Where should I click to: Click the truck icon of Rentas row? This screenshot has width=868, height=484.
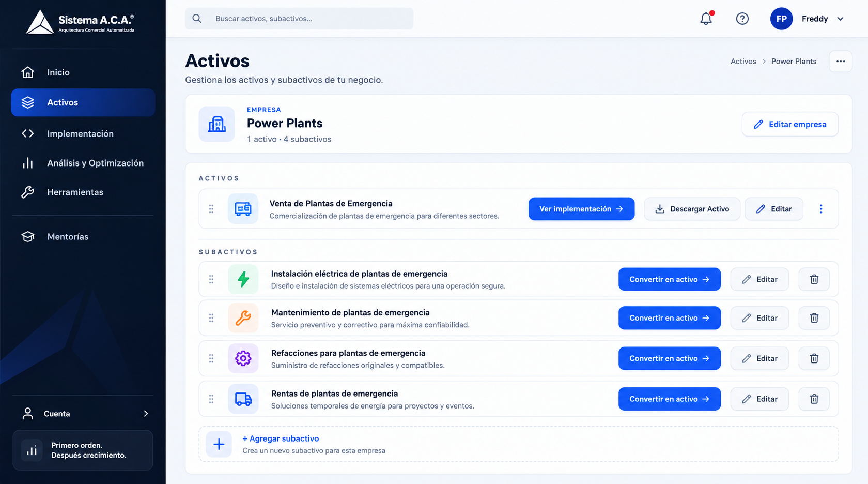coord(243,399)
